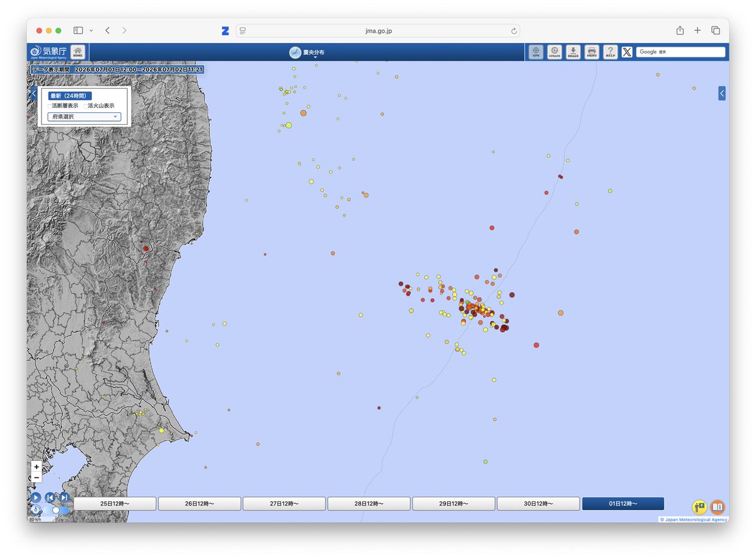
Task: Click the Google search input field
Action: [x=680, y=52]
